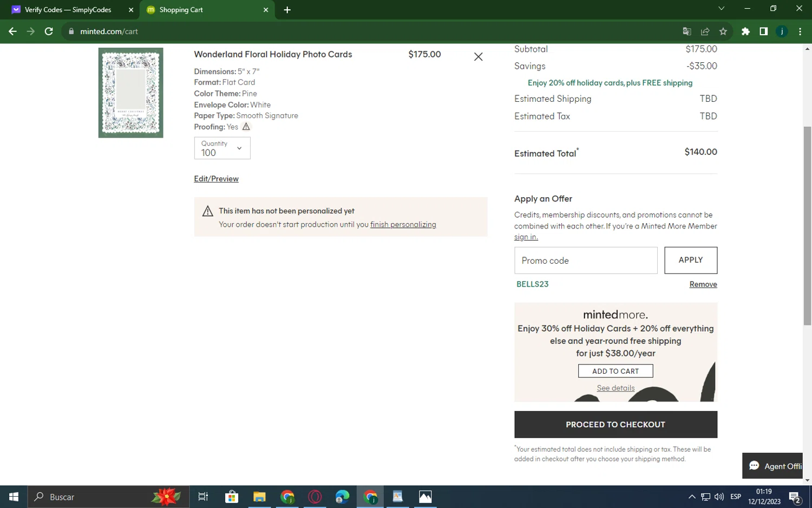Click the Buscar taskbar search box
Image resolution: width=812 pixels, height=508 pixels.
pos(108,497)
